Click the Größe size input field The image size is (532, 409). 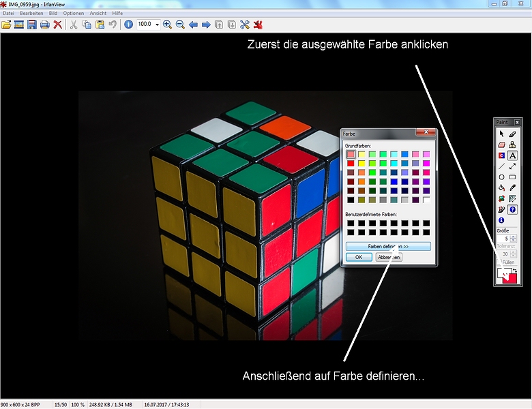click(503, 239)
